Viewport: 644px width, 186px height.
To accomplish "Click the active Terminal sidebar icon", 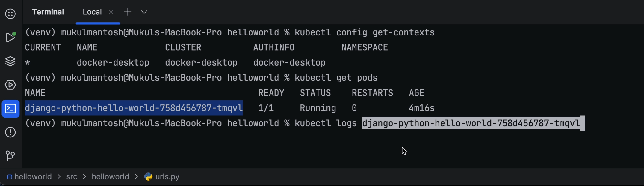I will (10, 109).
